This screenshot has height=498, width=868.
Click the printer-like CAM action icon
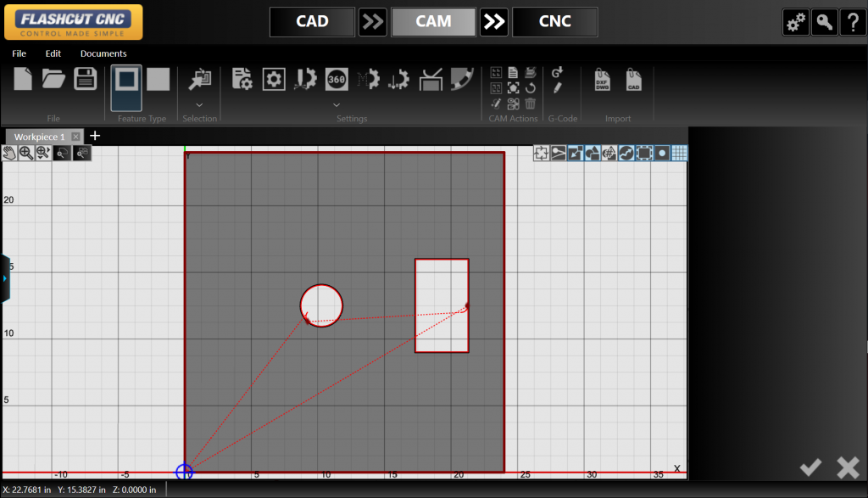531,73
